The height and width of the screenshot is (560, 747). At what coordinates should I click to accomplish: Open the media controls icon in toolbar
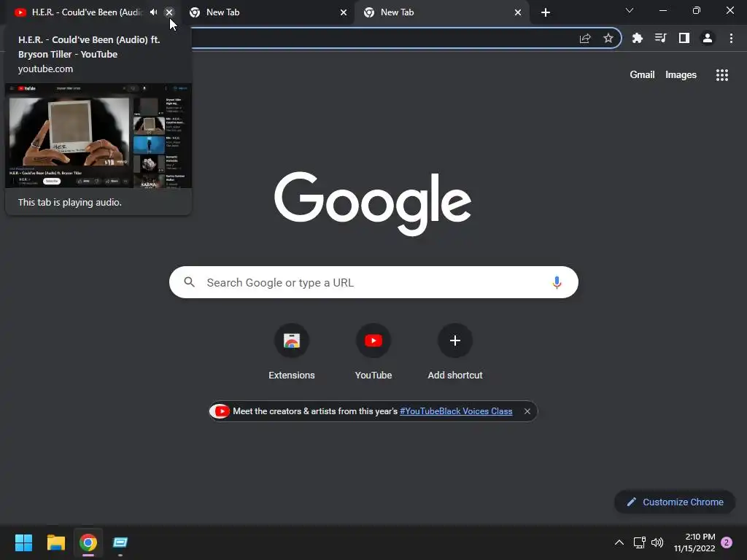pyautogui.click(x=660, y=38)
